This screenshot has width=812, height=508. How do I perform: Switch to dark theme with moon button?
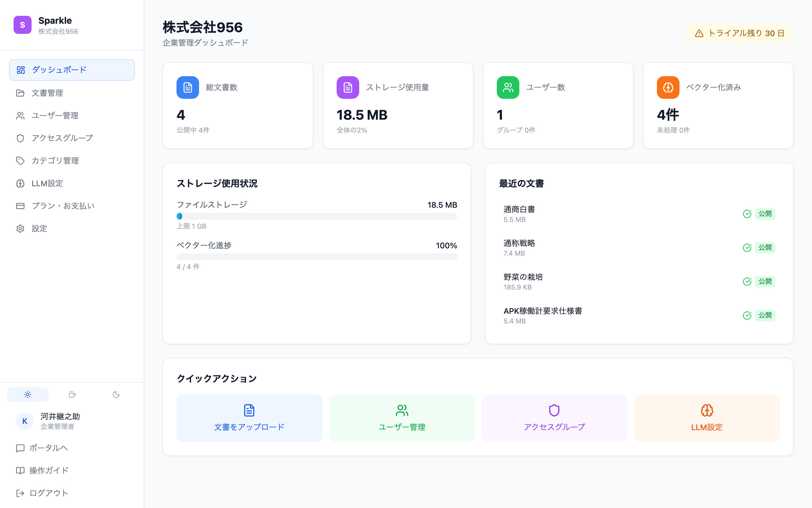[x=116, y=395]
